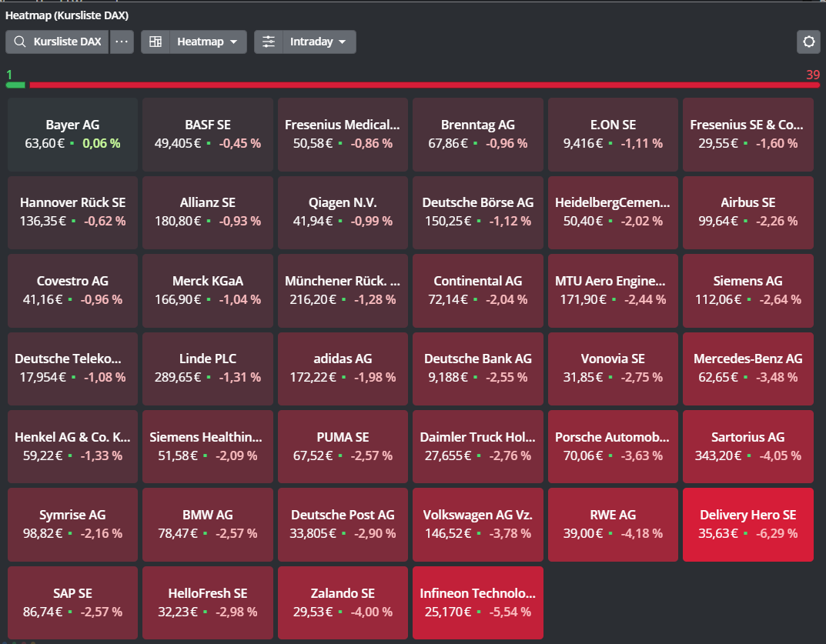Click the sliders filter settings icon

click(x=269, y=42)
